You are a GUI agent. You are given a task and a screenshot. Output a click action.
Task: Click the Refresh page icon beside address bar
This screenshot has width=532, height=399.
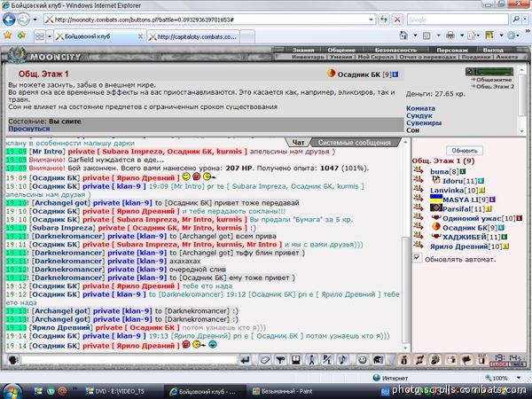click(x=384, y=20)
